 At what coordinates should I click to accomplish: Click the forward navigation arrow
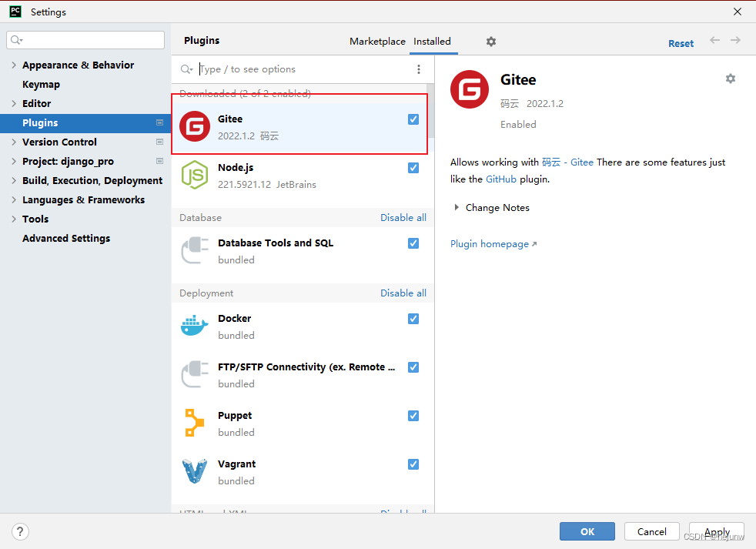tap(735, 41)
